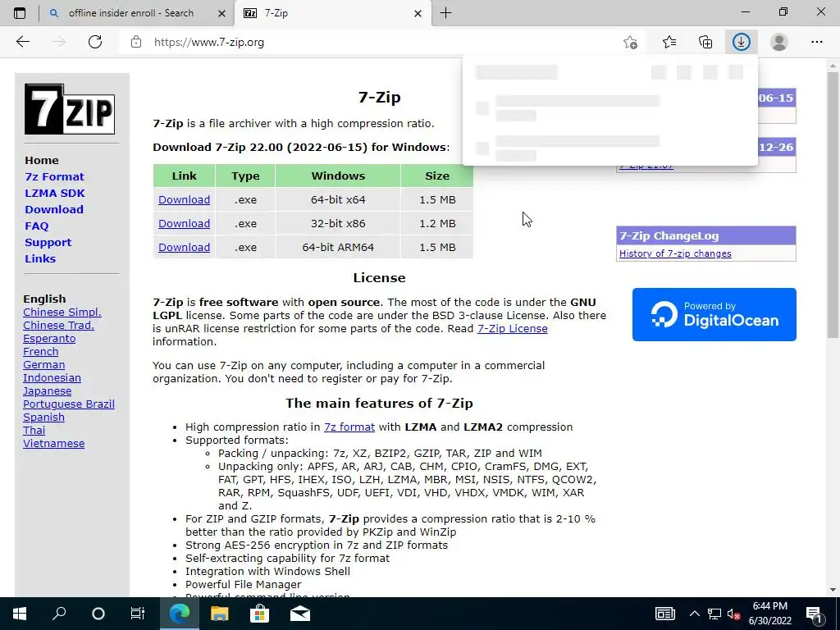This screenshot has height=630, width=840.
Task: Open the FAQ page
Action: tap(36, 226)
